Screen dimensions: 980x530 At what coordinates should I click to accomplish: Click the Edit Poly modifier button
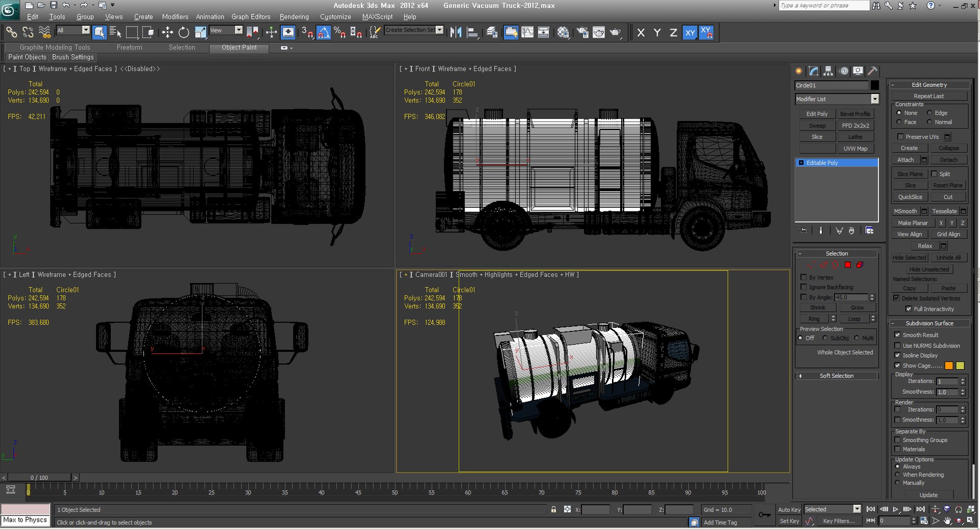(x=817, y=114)
